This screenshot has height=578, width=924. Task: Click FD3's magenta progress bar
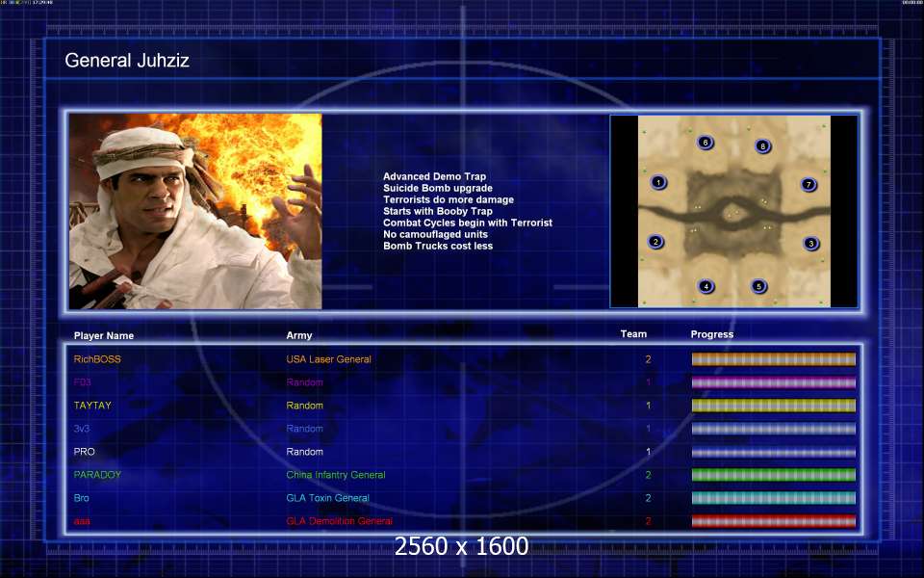[773, 382]
